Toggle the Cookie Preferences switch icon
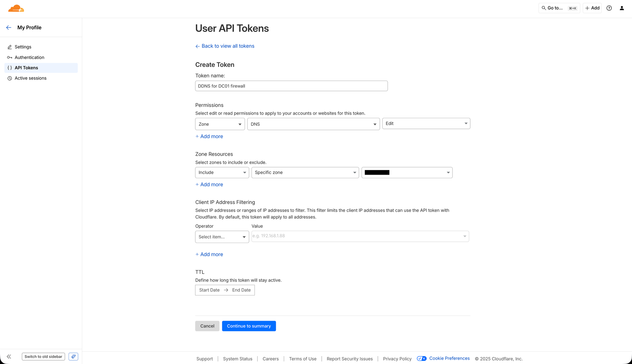 click(422, 358)
